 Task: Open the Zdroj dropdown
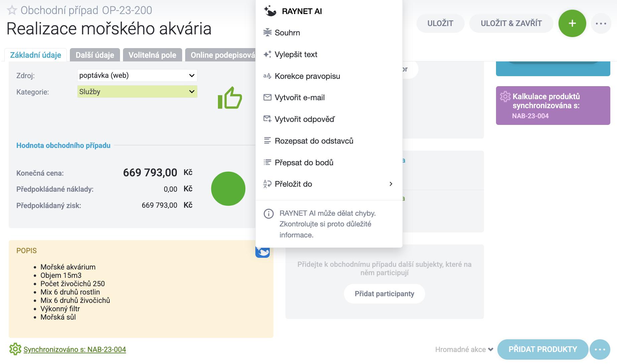click(x=137, y=75)
